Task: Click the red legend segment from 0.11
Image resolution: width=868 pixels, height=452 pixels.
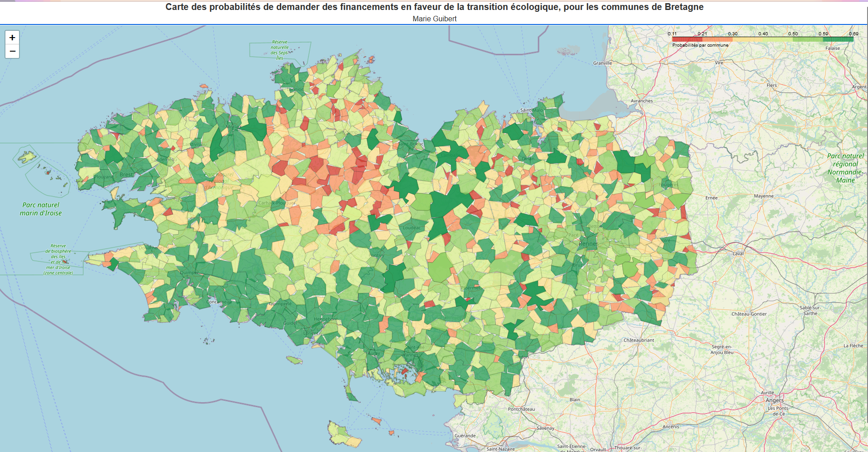Action: click(x=687, y=39)
